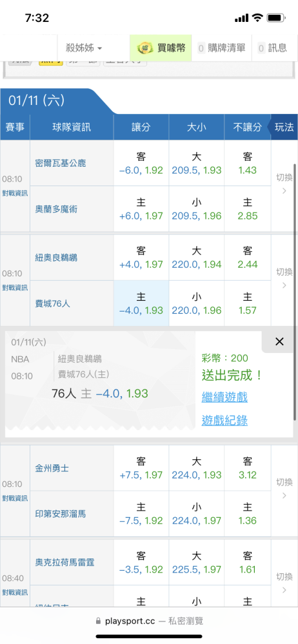Click the page vertical scrollbar
Screen dimensions: 298x644
click(294, 292)
